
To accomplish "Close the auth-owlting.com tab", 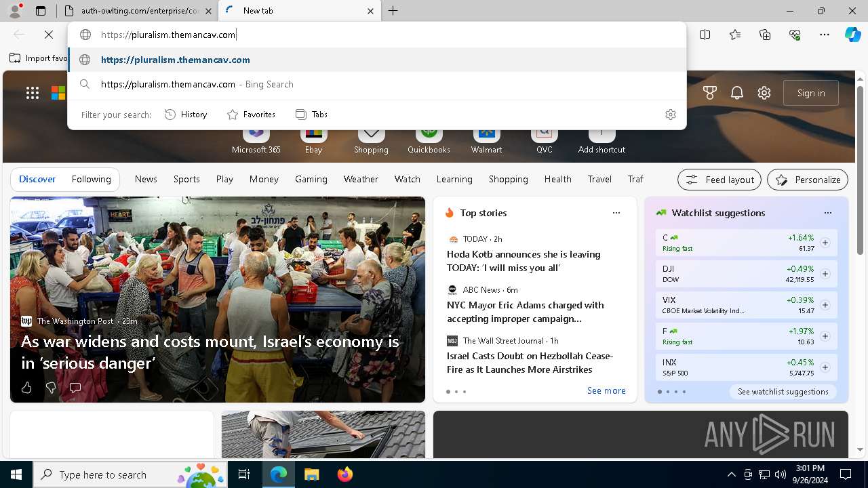I will pos(209,11).
